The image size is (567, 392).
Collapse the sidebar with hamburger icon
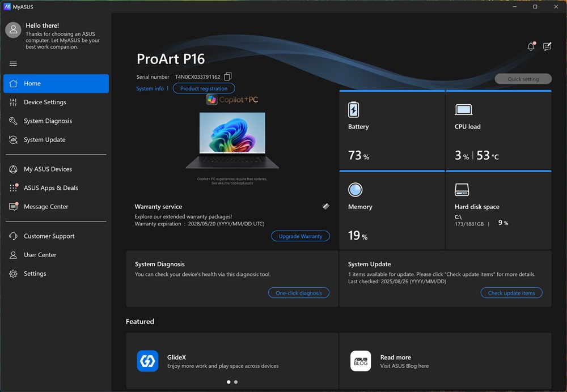coord(13,63)
